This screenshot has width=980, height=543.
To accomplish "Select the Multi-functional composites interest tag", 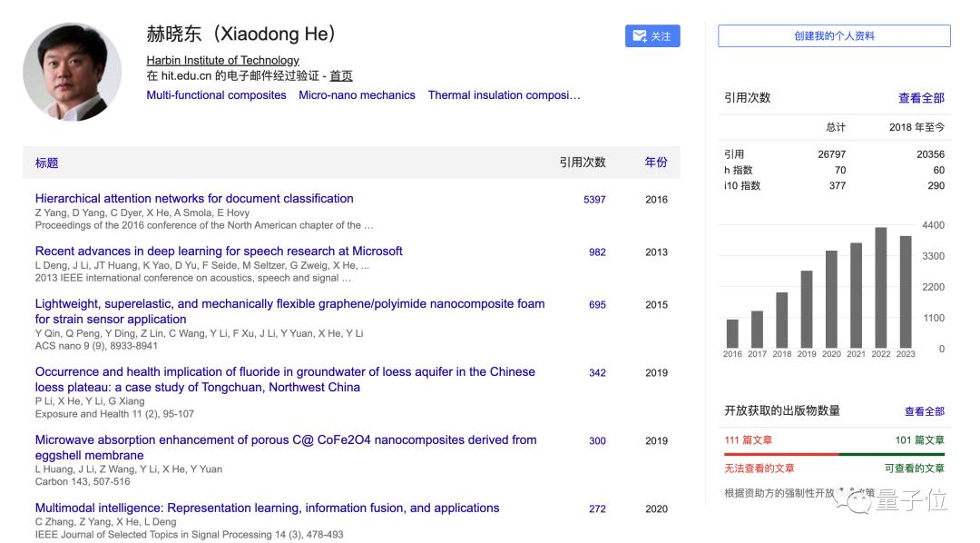I will tap(216, 95).
